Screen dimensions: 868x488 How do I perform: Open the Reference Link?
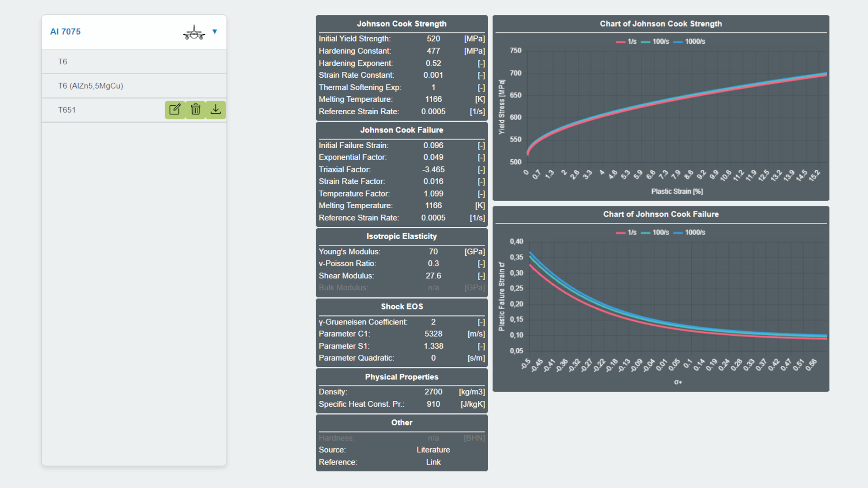pos(433,462)
